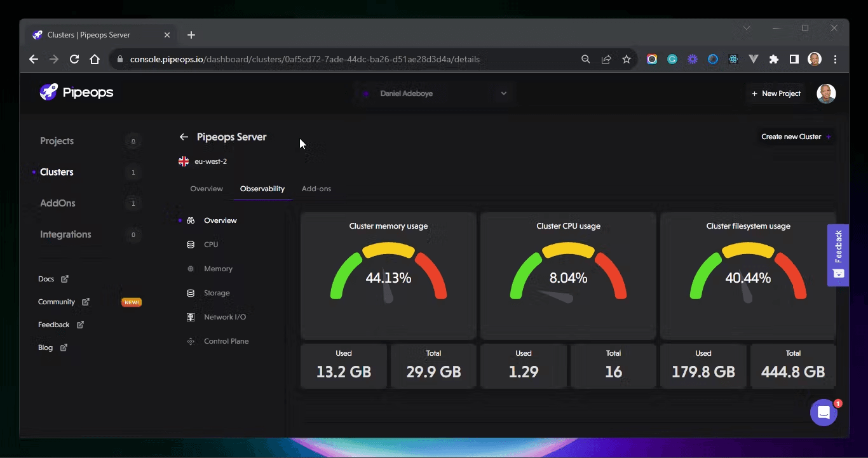868x458 pixels.
Task: Click the NEW! badge next to Community
Action: (132, 302)
